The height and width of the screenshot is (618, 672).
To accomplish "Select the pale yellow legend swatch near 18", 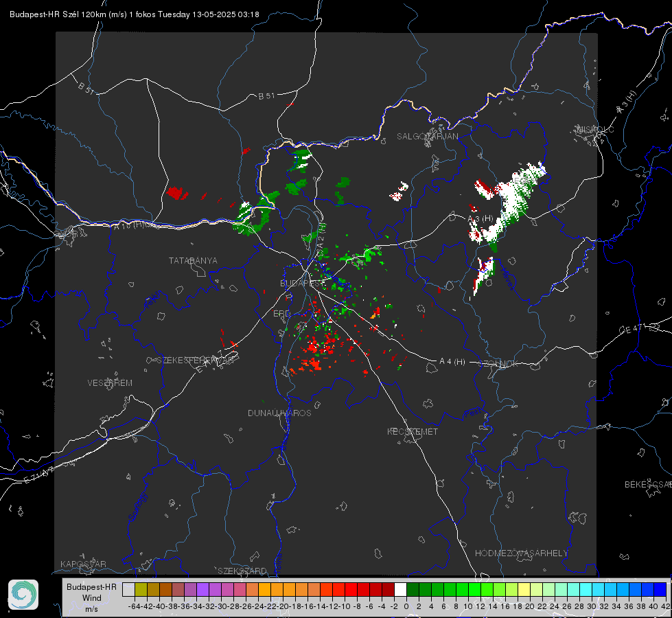I will pos(524,589).
